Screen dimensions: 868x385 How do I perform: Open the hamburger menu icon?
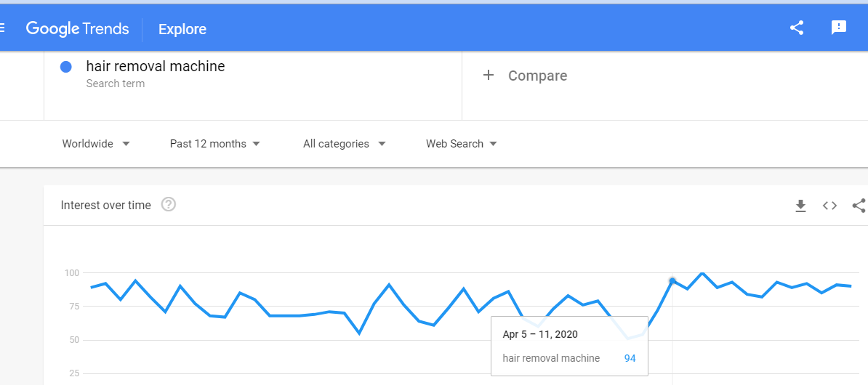(x=2, y=28)
